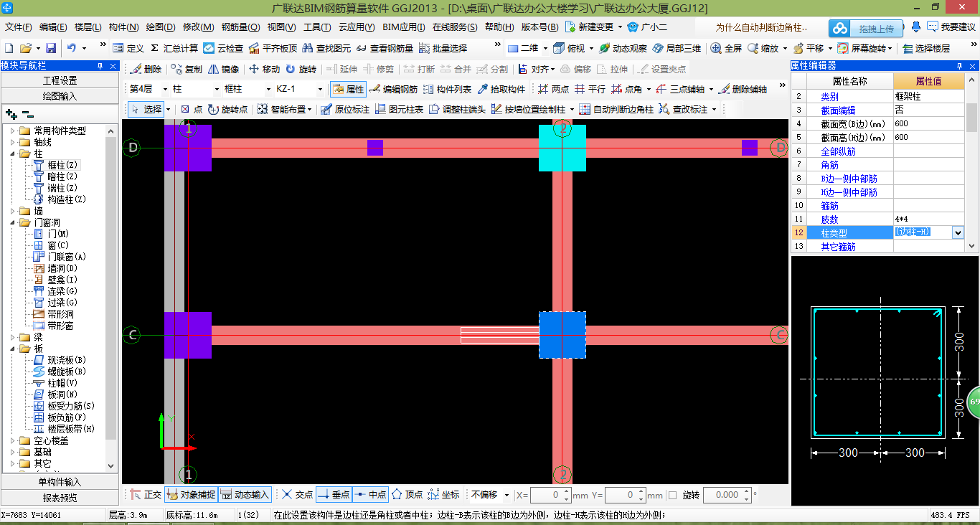Toggle 垂点 snap
980x525 pixels.
pos(334,495)
